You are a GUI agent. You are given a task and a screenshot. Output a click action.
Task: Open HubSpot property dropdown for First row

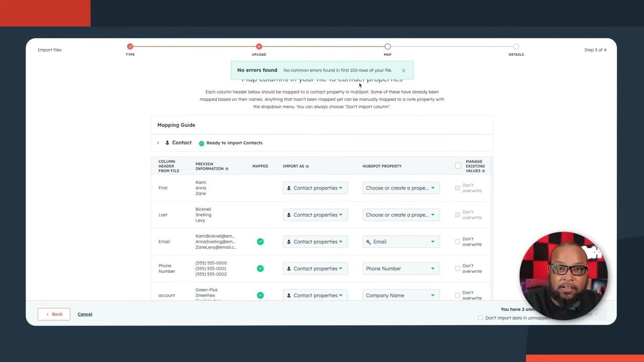(x=401, y=188)
